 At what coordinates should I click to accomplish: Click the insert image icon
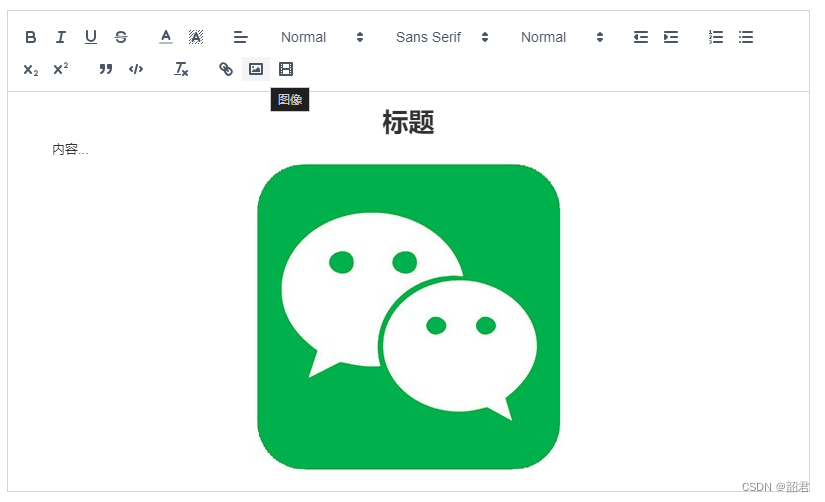[256, 69]
